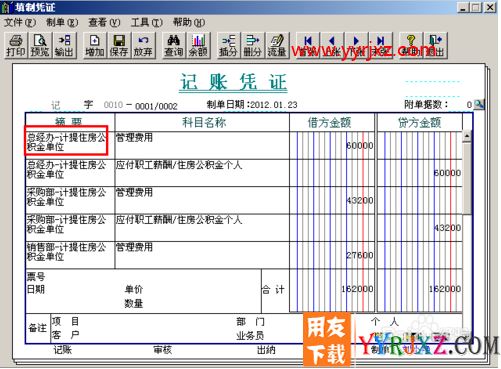Click the 输出 export toolbar icon

tap(64, 45)
